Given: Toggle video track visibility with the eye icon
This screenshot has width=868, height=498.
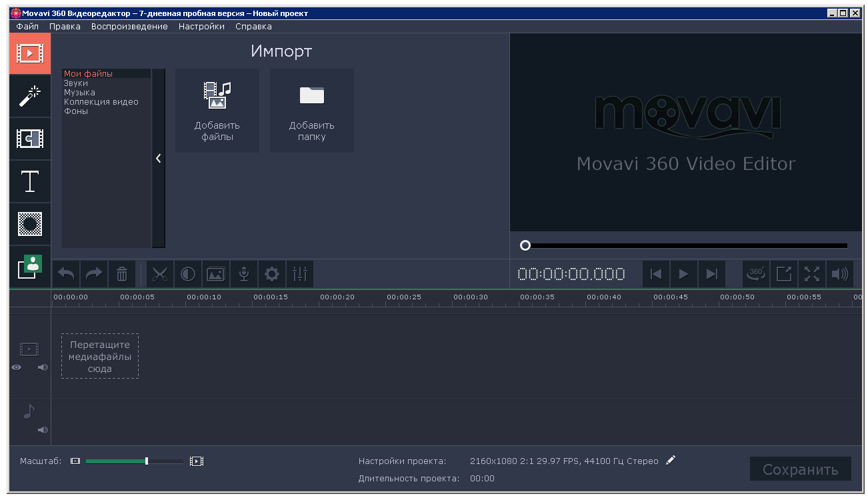Looking at the screenshot, I should click(16, 367).
